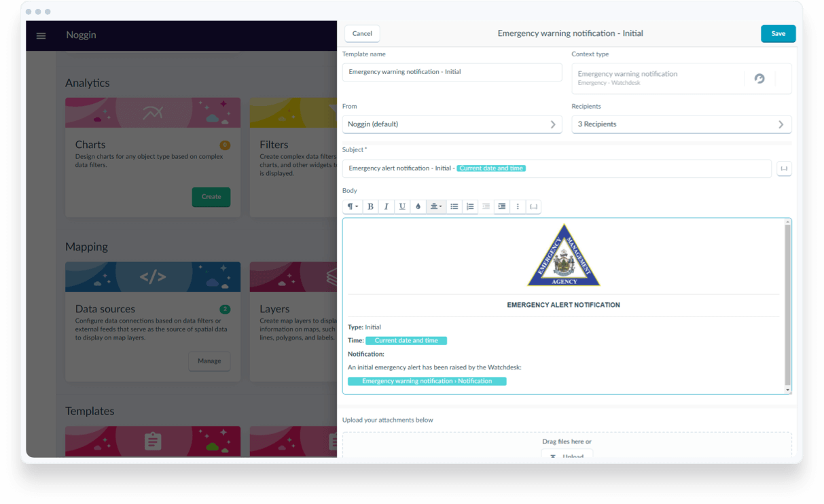Increase indent in body editor
Viewport: 824px width, 504px height.
(501, 206)
